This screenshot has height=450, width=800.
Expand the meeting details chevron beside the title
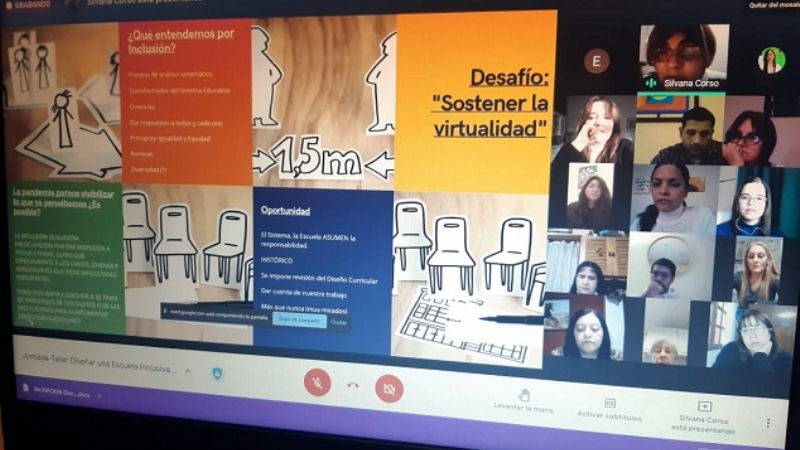188,371
